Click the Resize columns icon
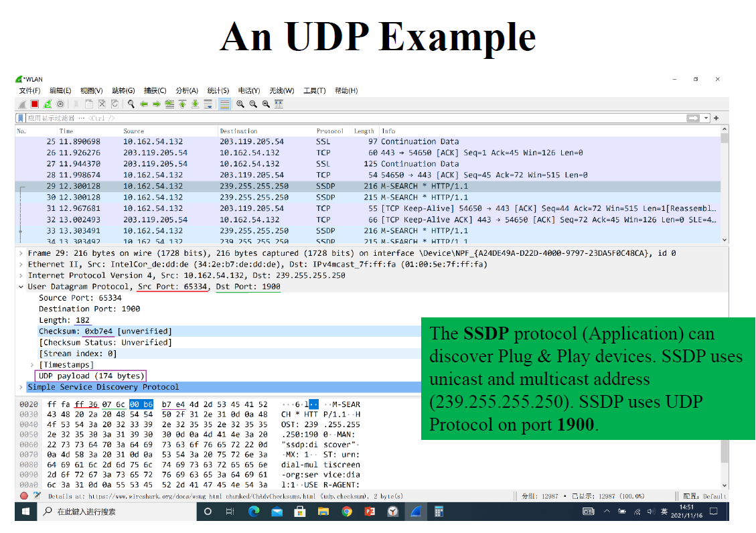756x533 pixels. [x=279, y=104]
